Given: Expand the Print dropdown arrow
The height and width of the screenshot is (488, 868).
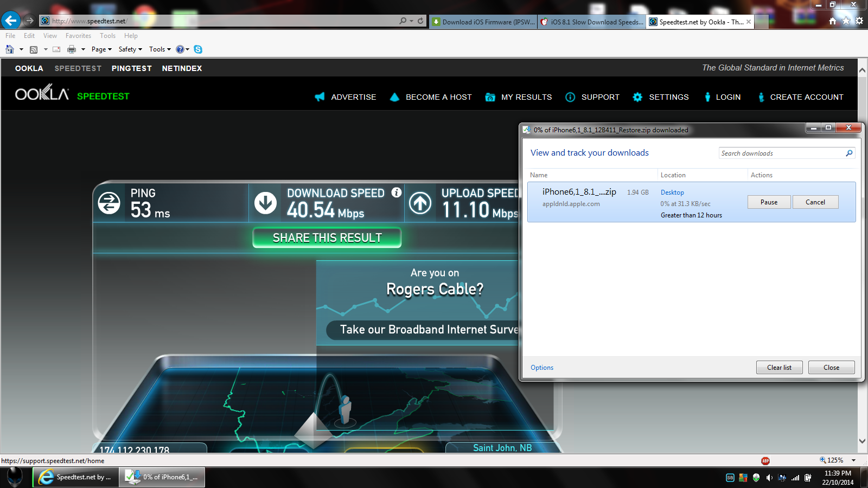Looking at the screenshot, I should point(83,49).
